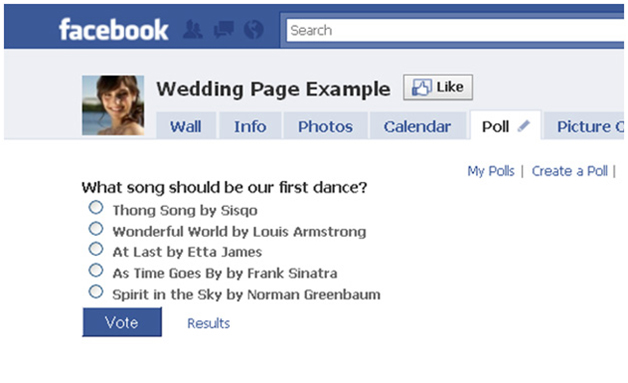Viewport: 628px width, 383px height.
Task: Click the facebook logo
Action: pos(114,30)
